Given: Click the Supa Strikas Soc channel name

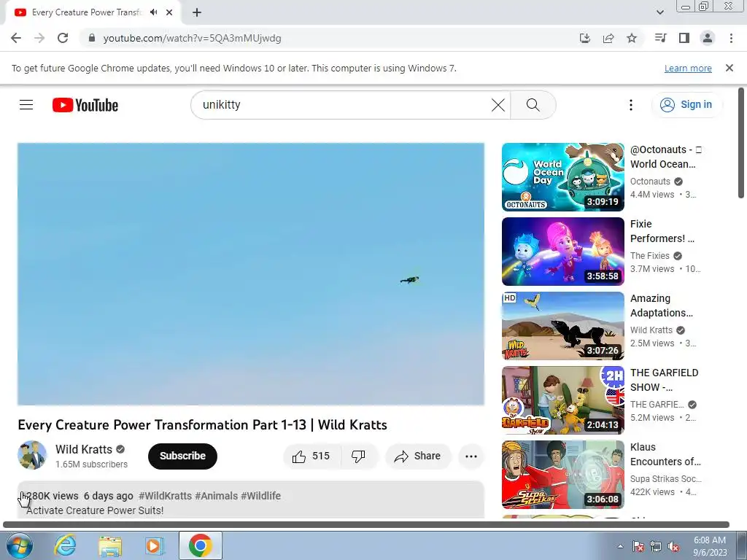Looking at the screenshot, I should (665, 478).
